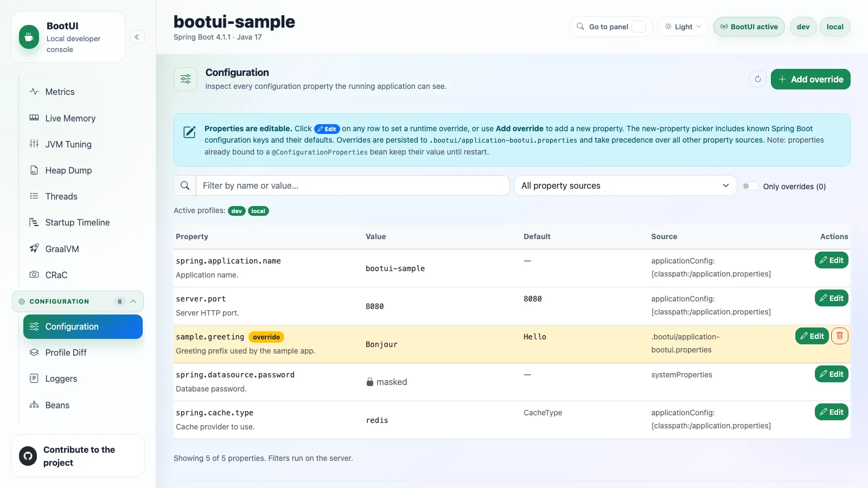This screenshot has width=868, height=488.
Task: Click the dev badge under Active profiles
Action: [237, 211]
